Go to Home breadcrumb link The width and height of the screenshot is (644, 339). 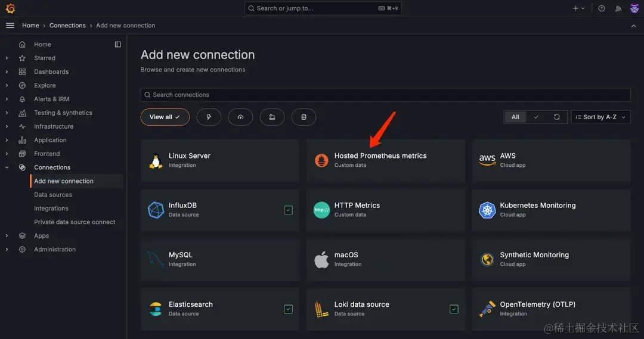coord(30,26)
